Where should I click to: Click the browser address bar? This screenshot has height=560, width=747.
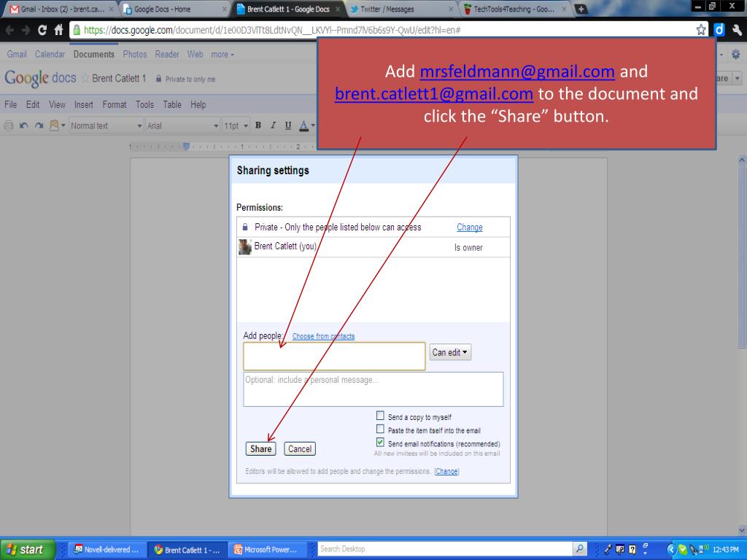pyautogui.click(x=388, y=30)
